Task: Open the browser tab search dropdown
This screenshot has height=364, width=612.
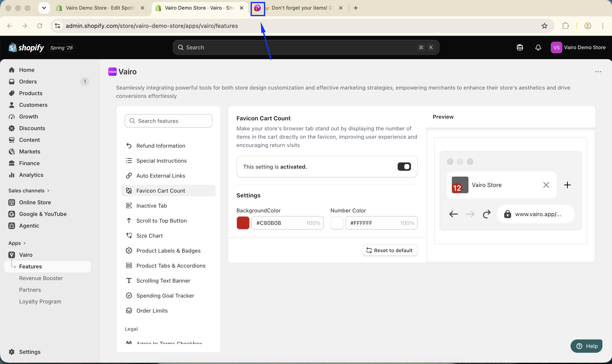Action: [44, 8]
